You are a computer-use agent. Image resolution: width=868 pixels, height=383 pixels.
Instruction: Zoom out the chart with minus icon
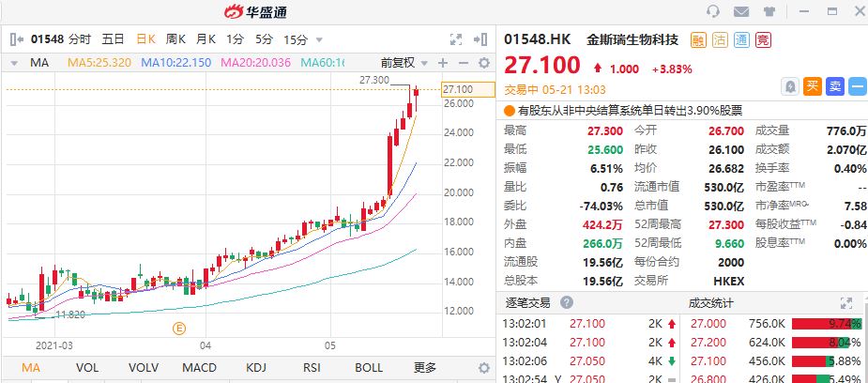click(464, 63)
